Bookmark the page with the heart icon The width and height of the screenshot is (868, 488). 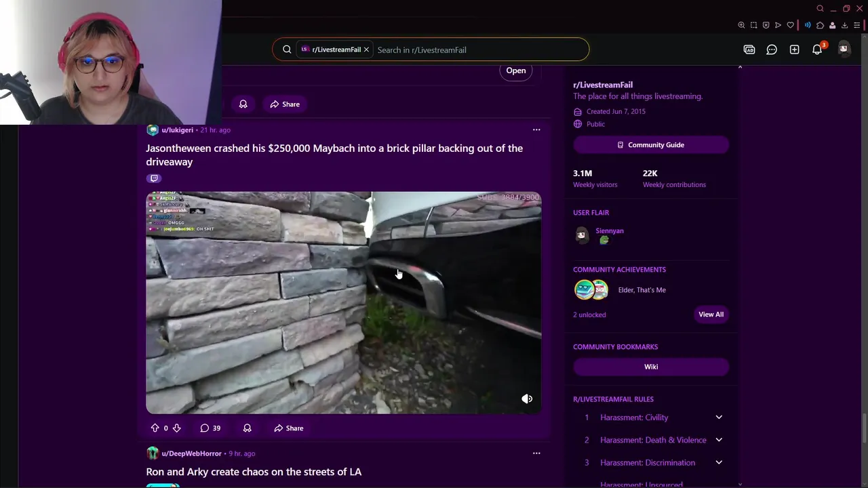[x=790, y=25]
